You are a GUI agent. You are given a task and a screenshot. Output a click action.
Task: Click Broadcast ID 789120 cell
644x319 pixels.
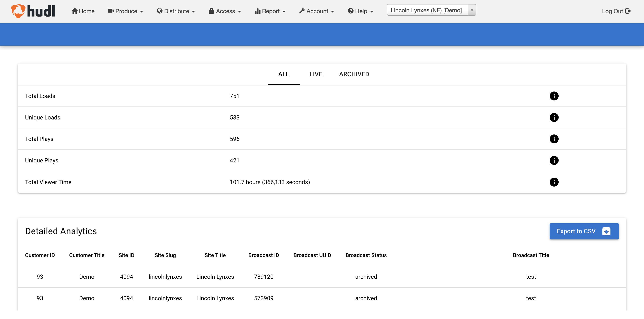pos(263,276)
